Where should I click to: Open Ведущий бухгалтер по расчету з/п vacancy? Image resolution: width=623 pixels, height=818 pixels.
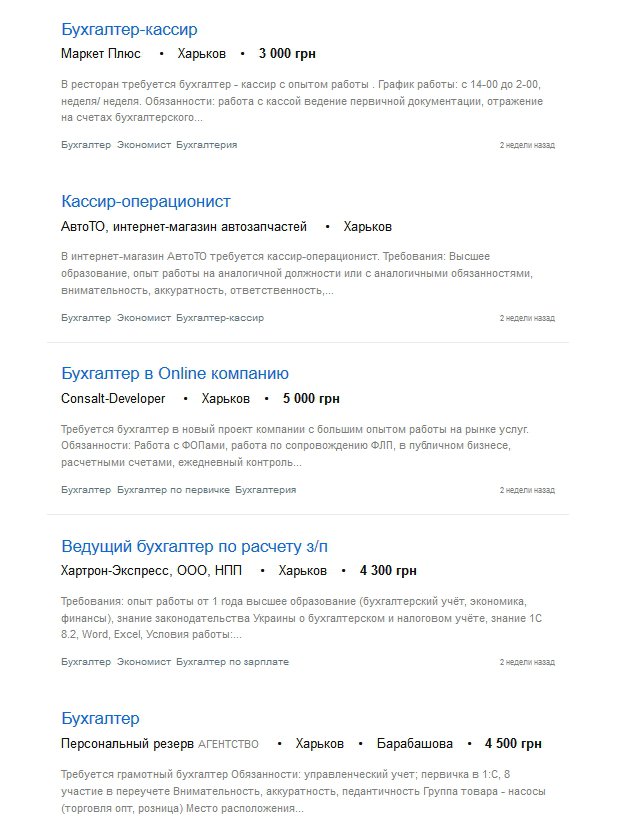coord(194,547)
